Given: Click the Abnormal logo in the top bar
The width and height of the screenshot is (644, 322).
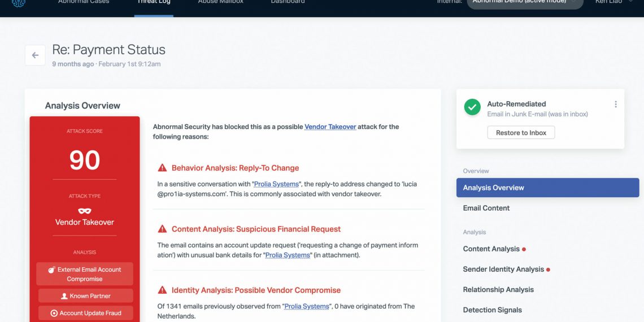Looking at the screenshot, I should point(19,3).
